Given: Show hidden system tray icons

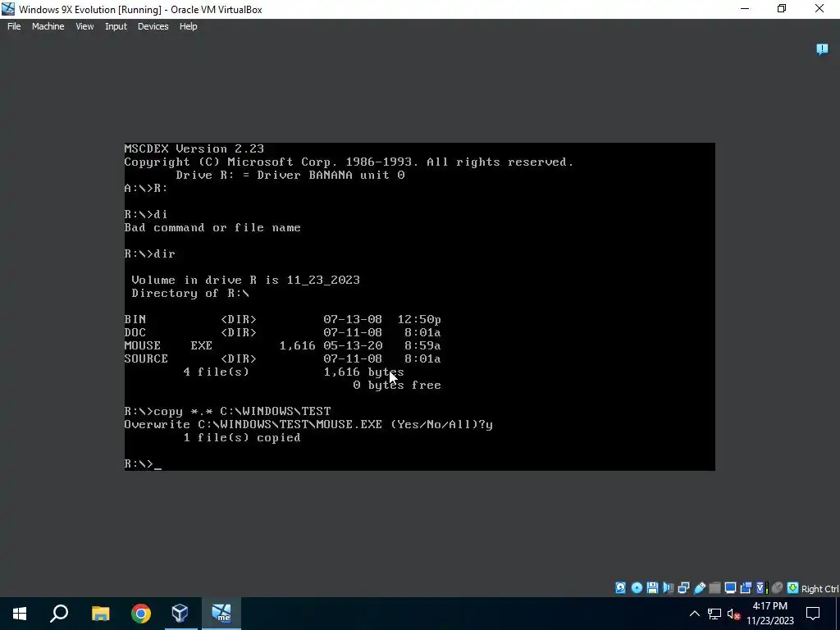Looking at the screenshot, I should click(x=694, y=614).
